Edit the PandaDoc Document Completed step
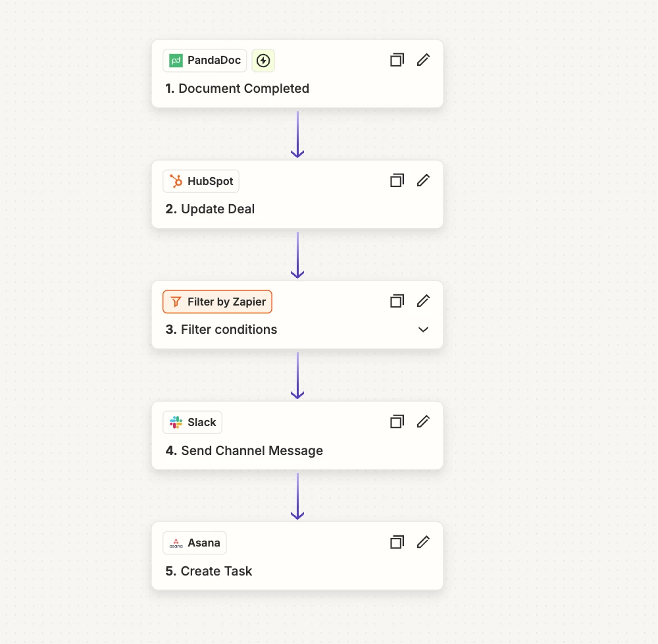The width and height of the screenshot is (658, 644). point(423,60)
